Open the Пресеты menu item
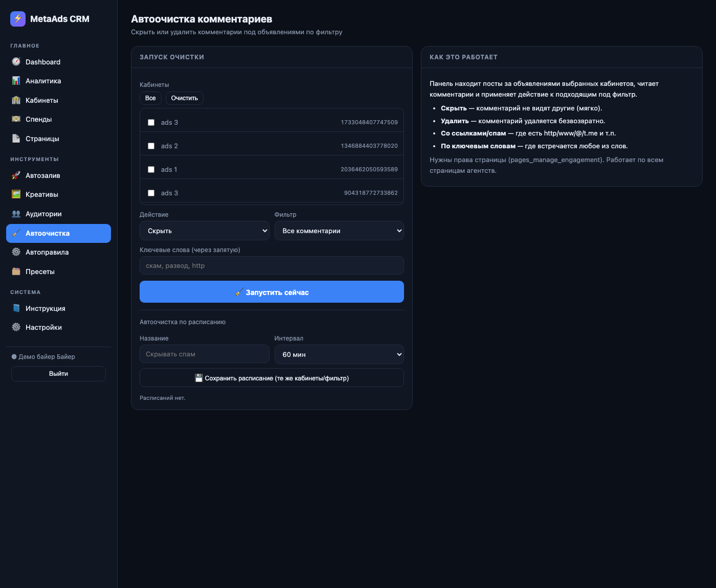716x588 pixels. pyautogui.click(x=58, y=272)
